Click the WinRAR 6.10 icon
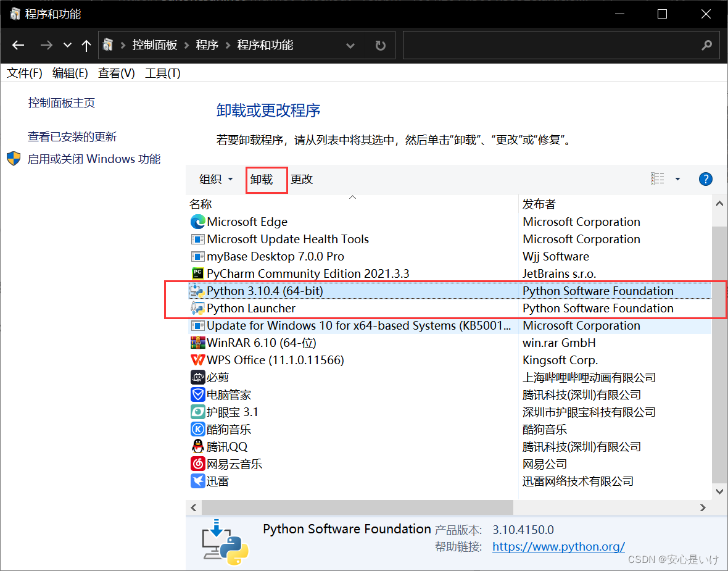This screenshot has width=728, height=571. (x=198, y=343)
